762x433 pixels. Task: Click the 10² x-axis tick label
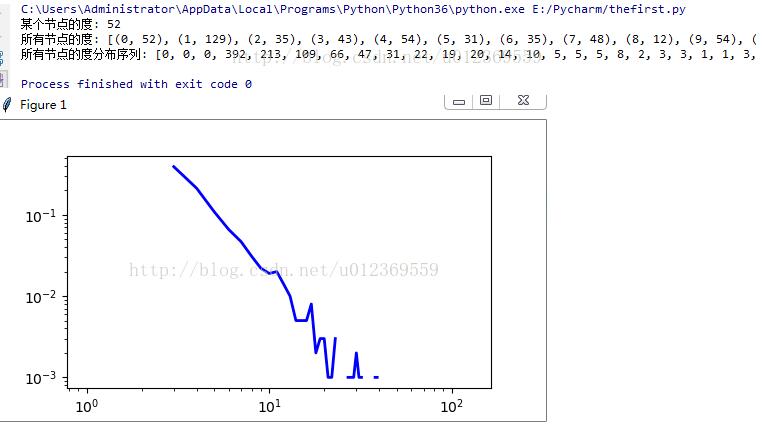coord(451,407)
